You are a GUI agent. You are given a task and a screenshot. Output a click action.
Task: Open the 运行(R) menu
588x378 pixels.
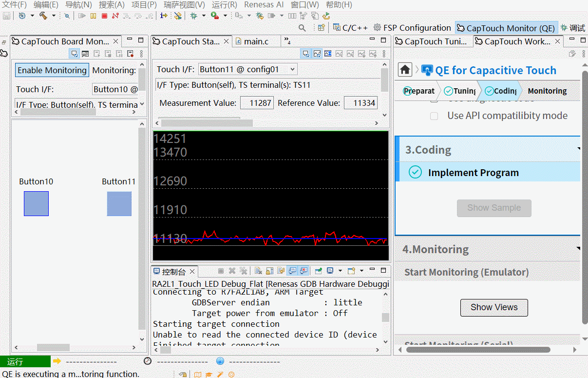coord(224,4)
